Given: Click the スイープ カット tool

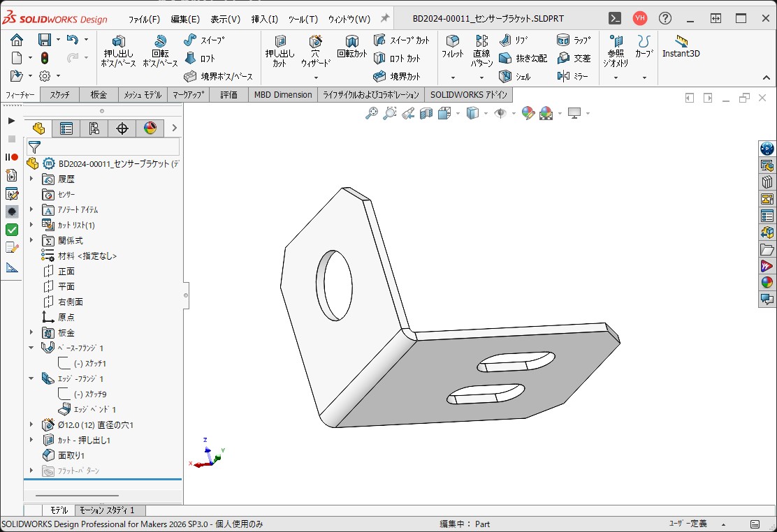Looking at the screenshot, I should (401, 40).
